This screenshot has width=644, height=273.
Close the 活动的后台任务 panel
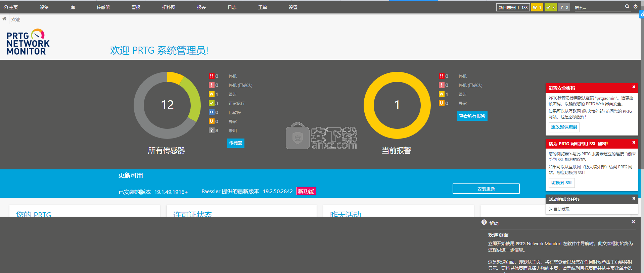coord(634,199)
